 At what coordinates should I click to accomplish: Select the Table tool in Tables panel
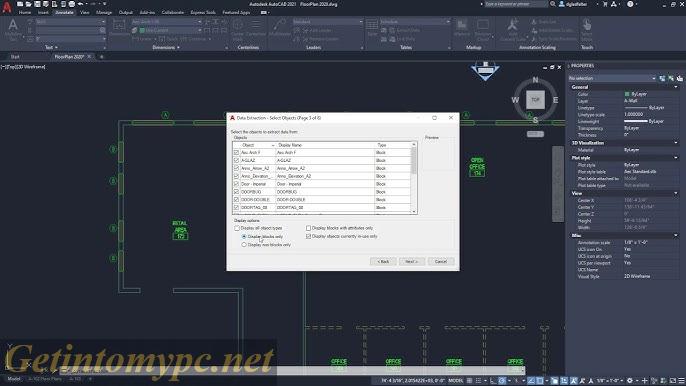click(372, 28)
